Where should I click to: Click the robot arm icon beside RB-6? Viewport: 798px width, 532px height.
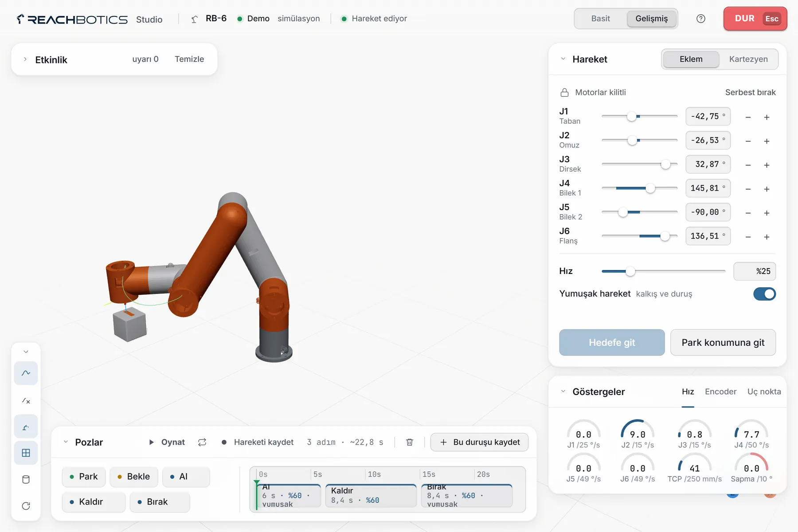[194, 19]
